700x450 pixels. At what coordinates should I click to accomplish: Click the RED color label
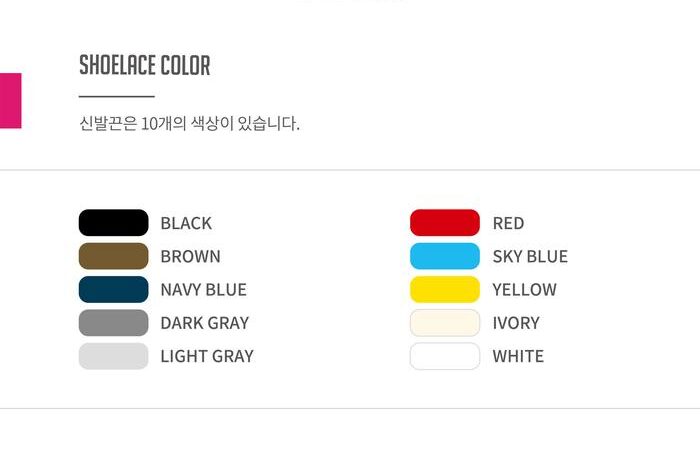click(508, 223)
